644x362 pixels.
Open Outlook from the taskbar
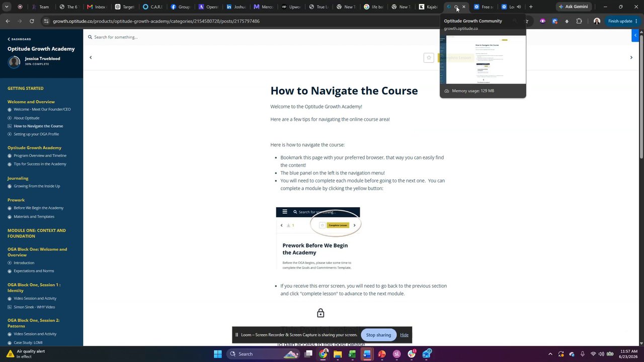point(427,354)
